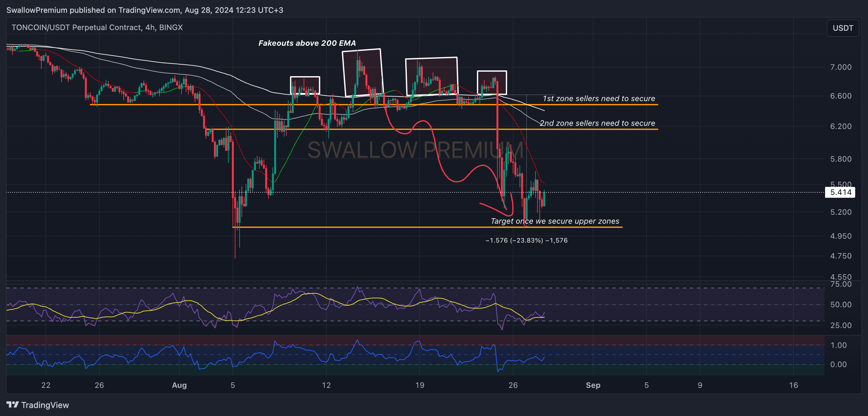
Task: Click the 7.000 price axis label
Action: pyautogui.click(x=840, y=67)
